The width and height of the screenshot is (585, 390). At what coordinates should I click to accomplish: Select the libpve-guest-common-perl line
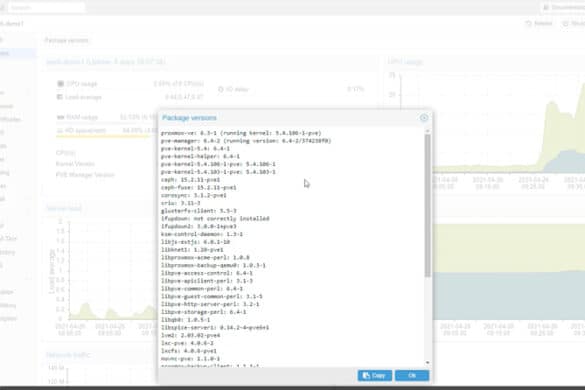coord(212,297)
